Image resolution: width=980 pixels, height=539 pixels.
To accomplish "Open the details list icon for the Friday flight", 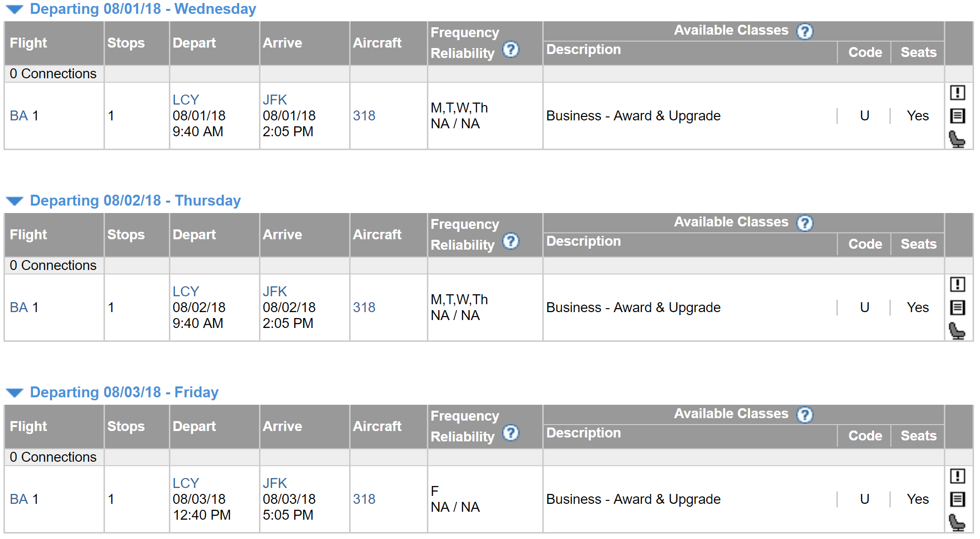I will pos(957,499).
